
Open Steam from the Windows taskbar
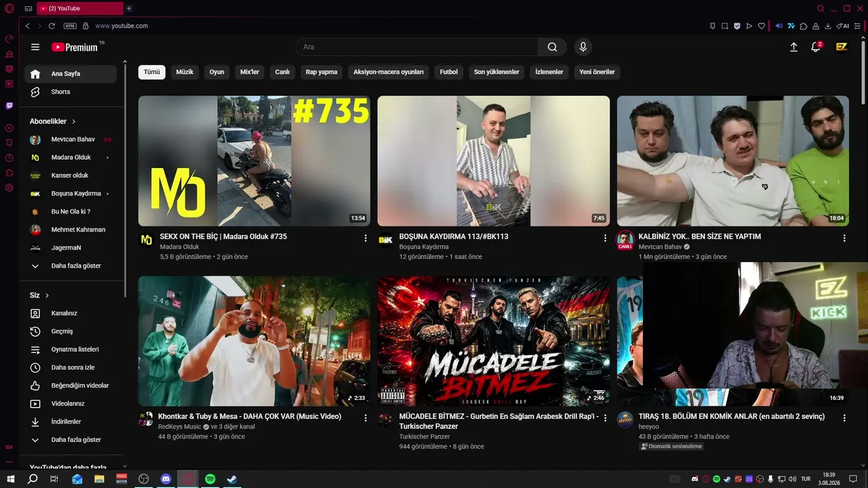point(232,479)
